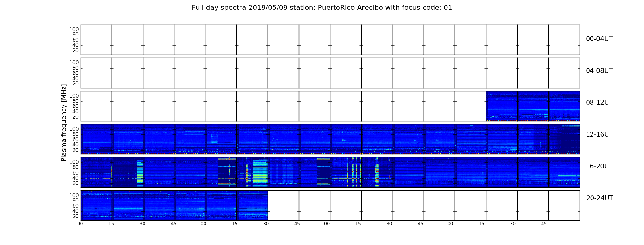Screen dimensions: 644x245
Task: Click the 80 tick in the 16-20UT row
Action: click(x=75, y=168)
